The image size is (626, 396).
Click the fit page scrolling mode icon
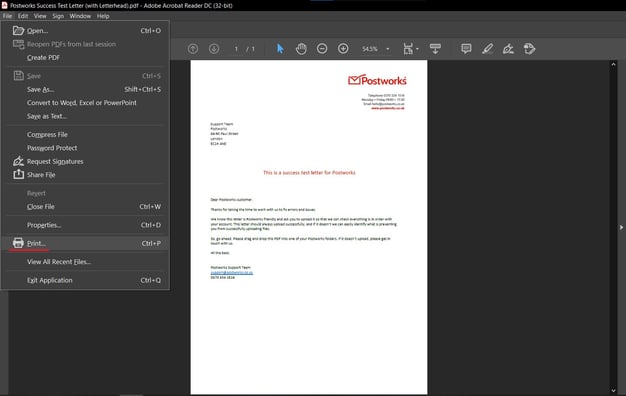(x=435, y=49)
